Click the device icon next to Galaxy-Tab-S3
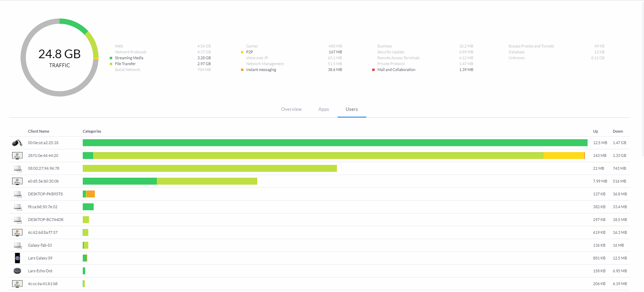Screen dimensions: 644x292 pos(17,245)
